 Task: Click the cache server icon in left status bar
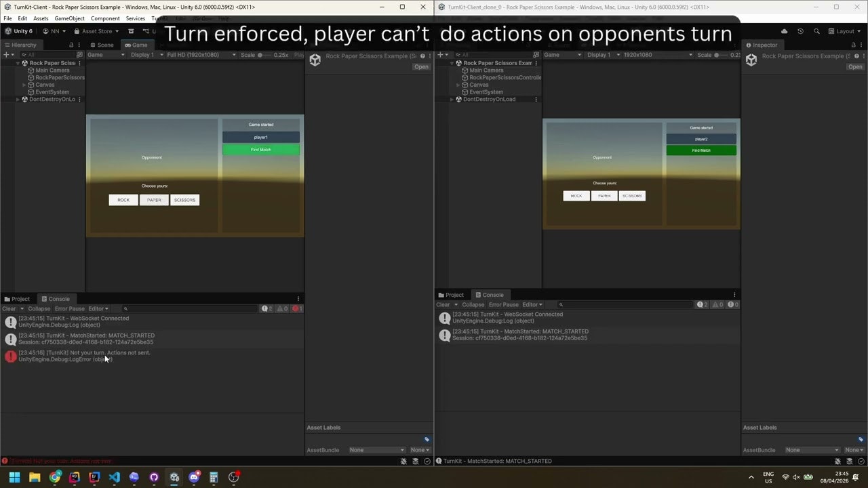coord(415,461)
